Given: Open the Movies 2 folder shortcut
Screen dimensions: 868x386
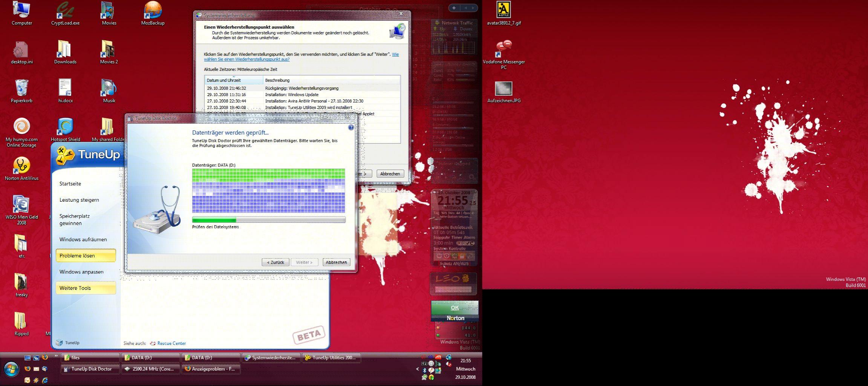Looking at the screenshot, I should (x=109, y=53).
